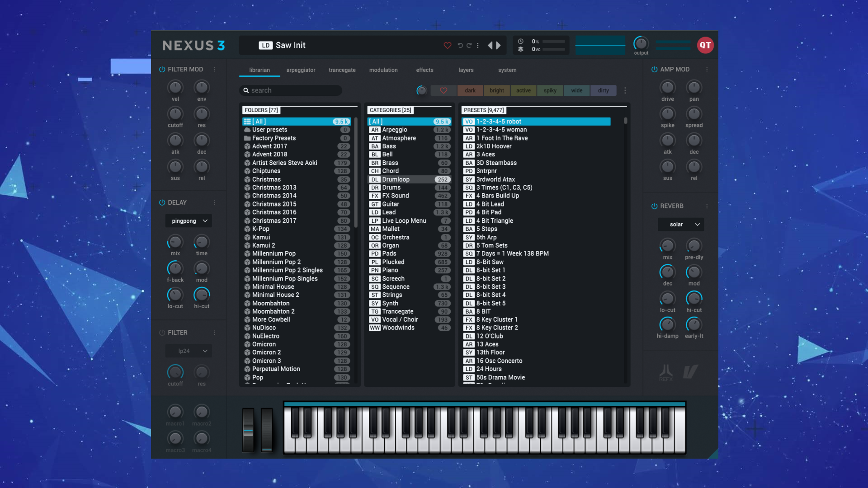Click the 8-Bit Saw preset entry
The width and height of the screenshot is (868, 488).
tap(537, 262)
